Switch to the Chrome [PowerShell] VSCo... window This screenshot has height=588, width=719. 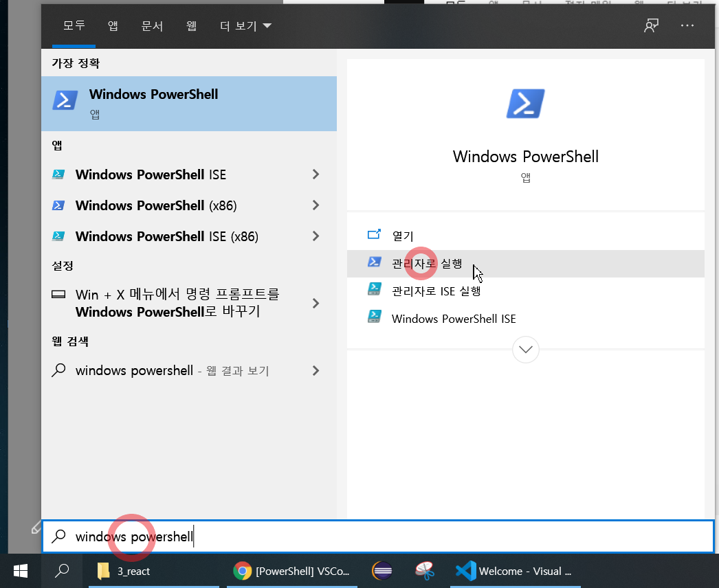tap(291, 571)
